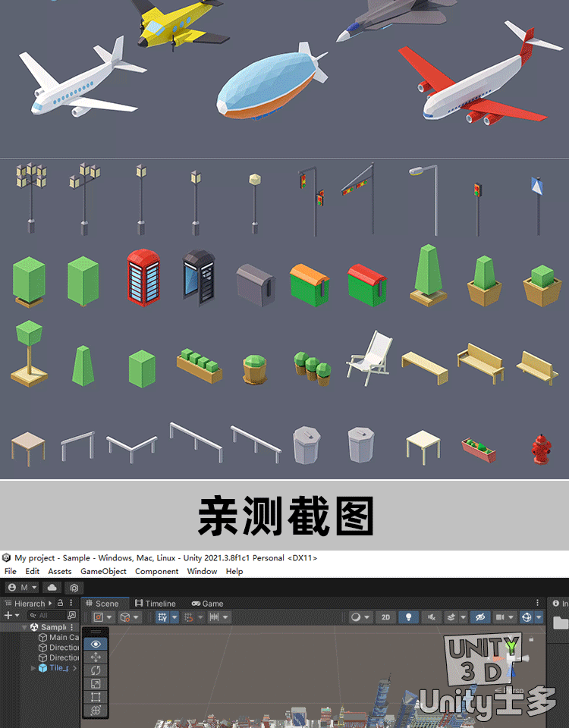The image size is (569, 728).
Task: Open the Help menu
Action: pyautogui.click(x=234, y=571)
